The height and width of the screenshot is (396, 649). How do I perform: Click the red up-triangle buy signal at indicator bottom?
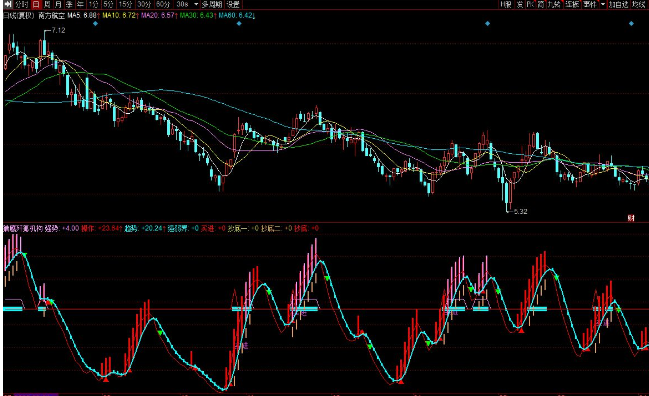tap(106, 379)
